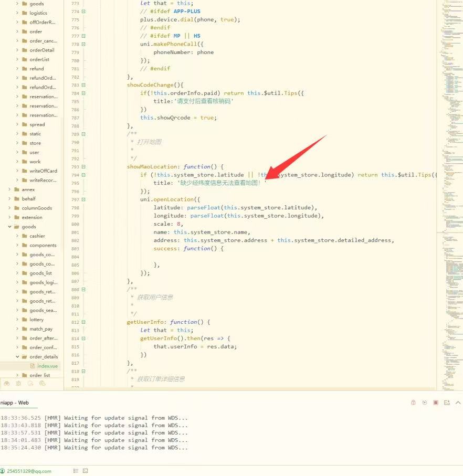Fold the showCodeChange block at line 783
463x476 pixels.
click(83, 85)
